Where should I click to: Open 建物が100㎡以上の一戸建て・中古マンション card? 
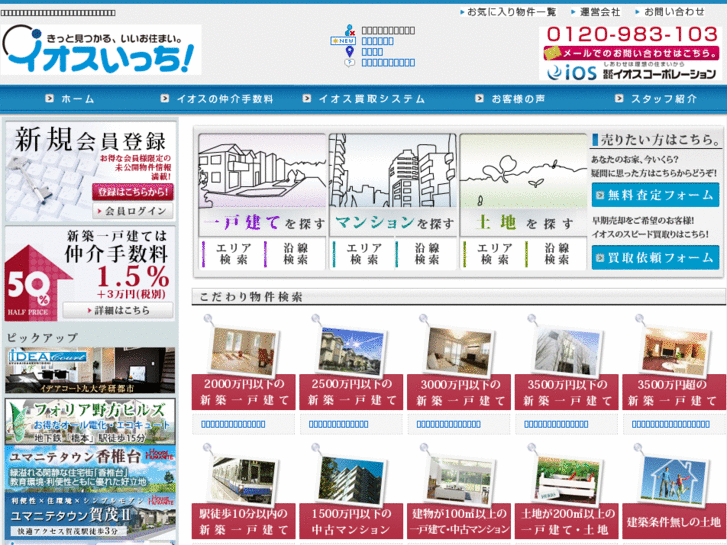[459, 493]
